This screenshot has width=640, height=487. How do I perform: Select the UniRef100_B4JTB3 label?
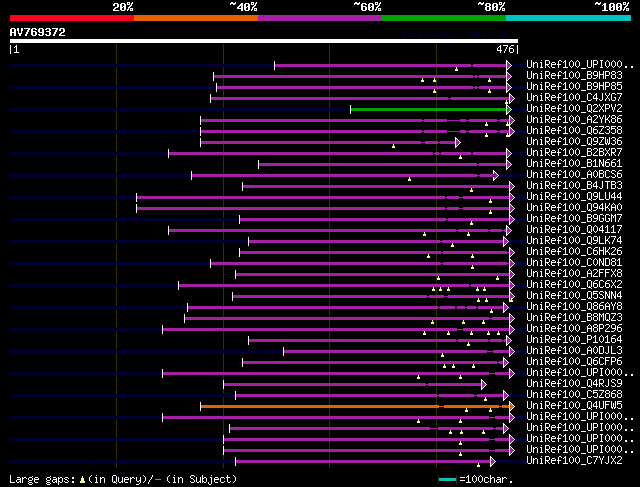coord(574,186)
